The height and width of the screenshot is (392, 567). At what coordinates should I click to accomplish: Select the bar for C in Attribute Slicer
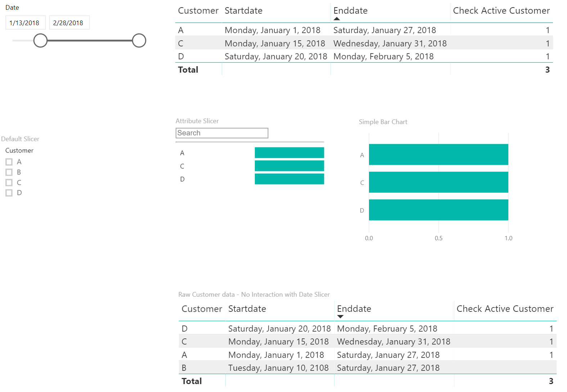(289, 166)
